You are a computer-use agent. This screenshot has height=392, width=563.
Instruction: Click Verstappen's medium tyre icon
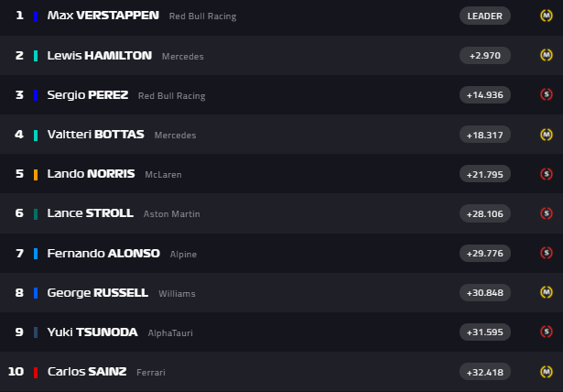(546, 16)
